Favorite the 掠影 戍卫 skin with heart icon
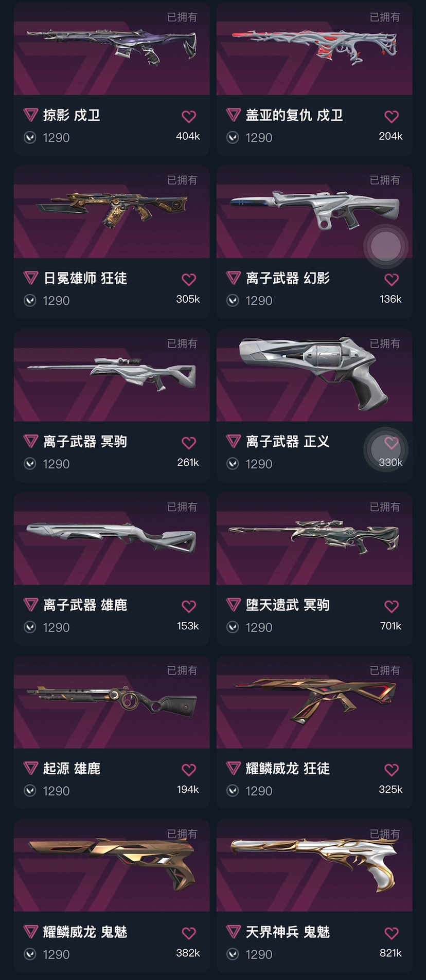This screenshot has width=426, height=980. click(189, 117)
